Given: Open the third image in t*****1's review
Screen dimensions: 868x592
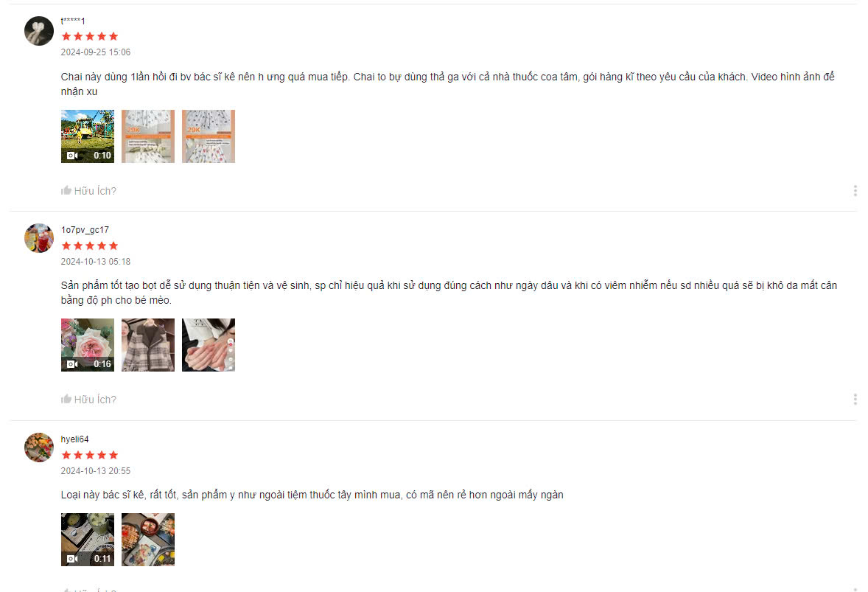Looking at the screenshot, I should 208,136.
